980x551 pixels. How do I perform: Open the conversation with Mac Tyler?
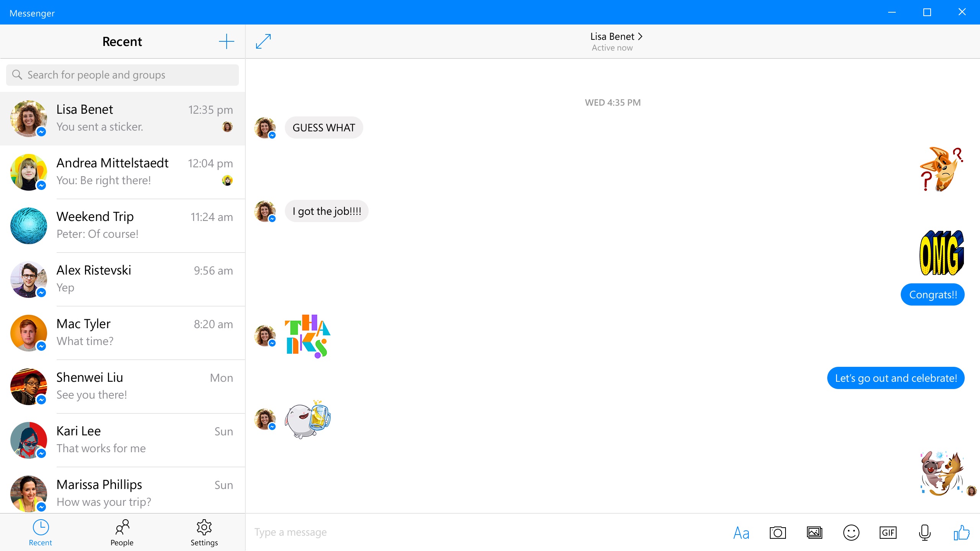pos(122,332)
